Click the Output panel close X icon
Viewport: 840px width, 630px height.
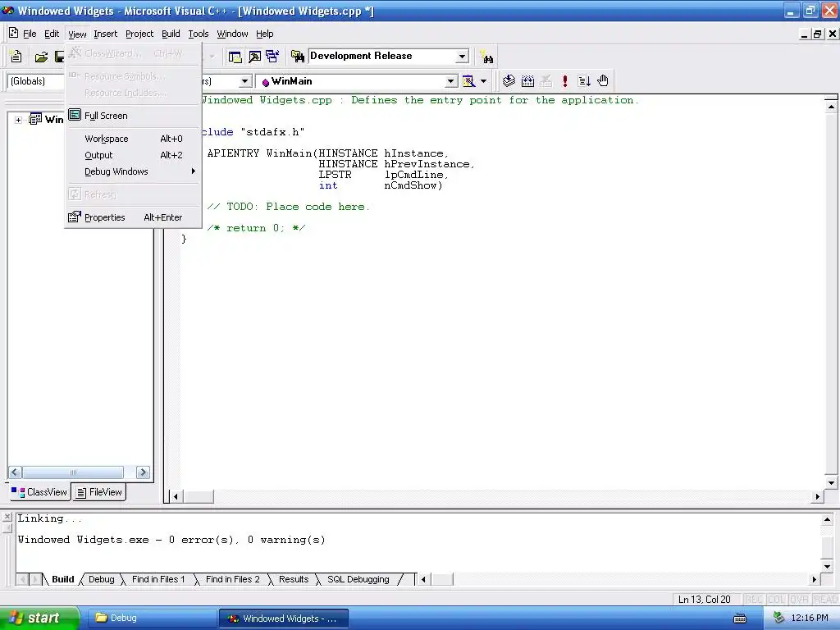[x=7, y=517]
